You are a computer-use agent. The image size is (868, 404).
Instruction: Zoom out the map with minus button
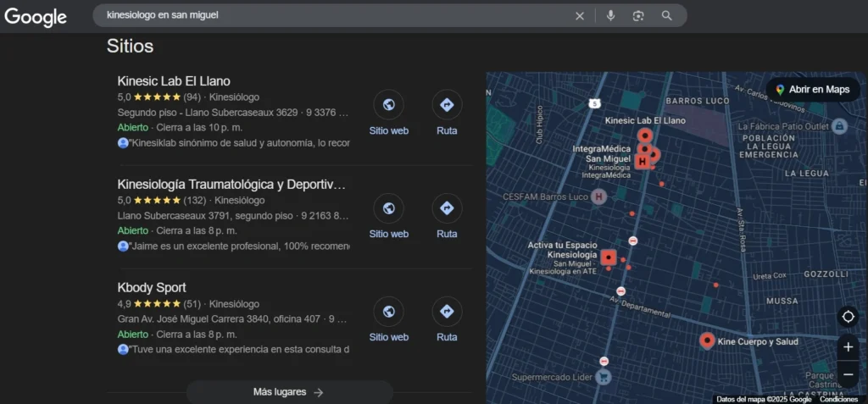pos(848,374)
